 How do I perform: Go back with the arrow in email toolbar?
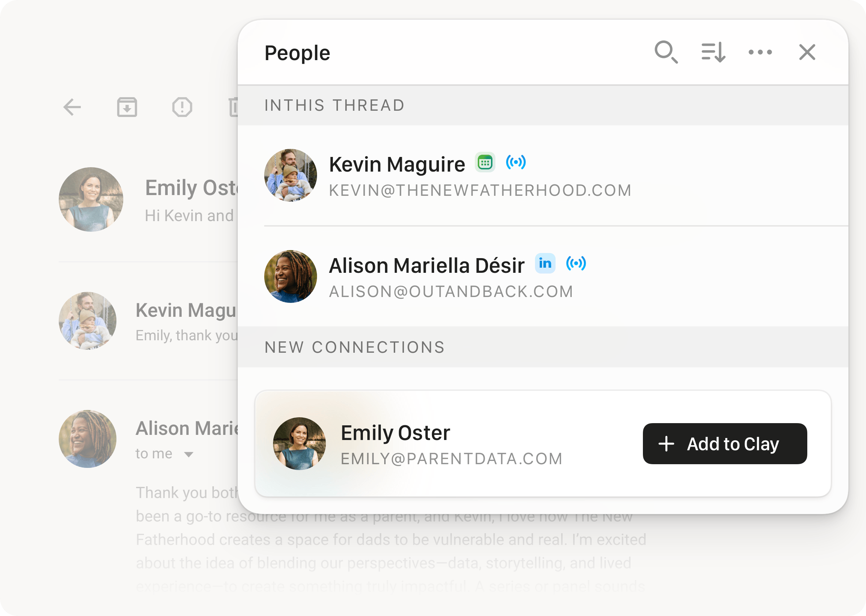click(72, 107)
